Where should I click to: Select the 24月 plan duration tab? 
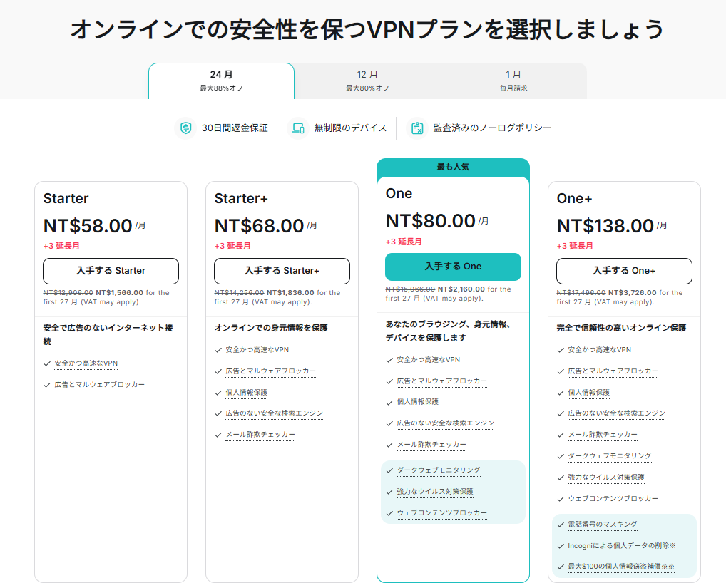[x=221, y=81]
